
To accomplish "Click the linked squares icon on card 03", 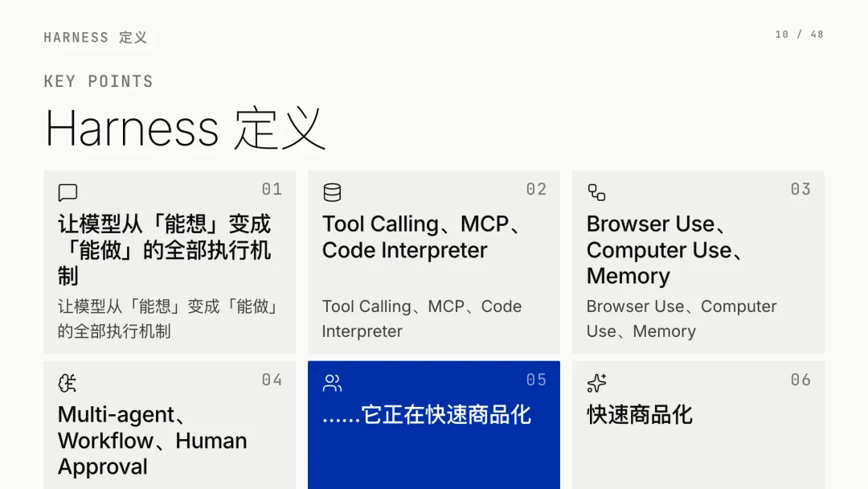I will (x=596, y=193).
